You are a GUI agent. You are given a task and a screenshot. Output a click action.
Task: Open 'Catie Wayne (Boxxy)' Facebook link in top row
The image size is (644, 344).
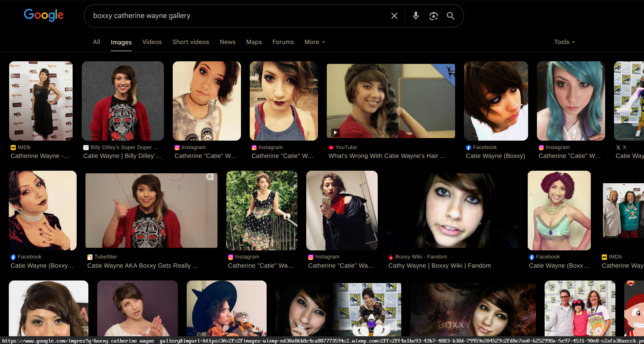[495, 156]
